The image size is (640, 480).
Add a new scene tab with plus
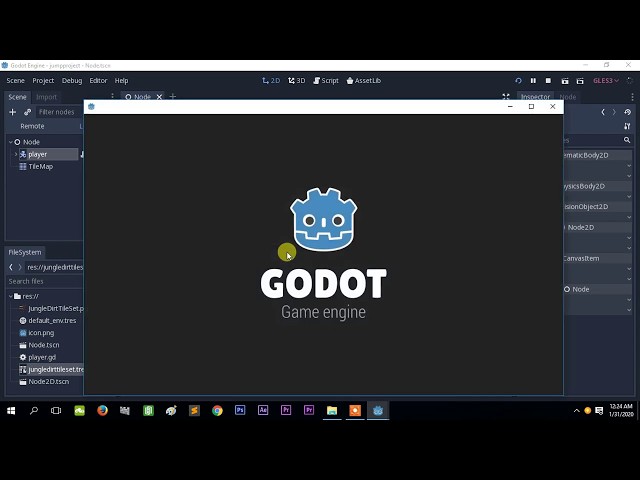tap(173, 97)
